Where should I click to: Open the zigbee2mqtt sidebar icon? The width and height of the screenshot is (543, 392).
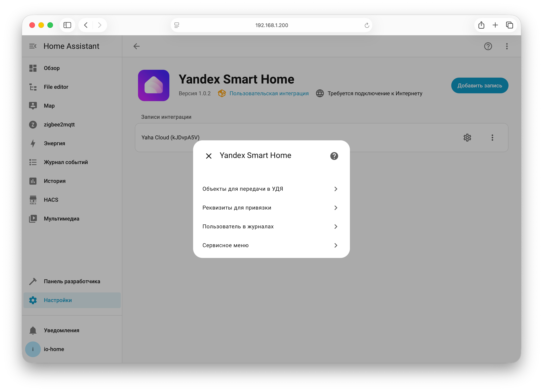[x=33, y=124]
